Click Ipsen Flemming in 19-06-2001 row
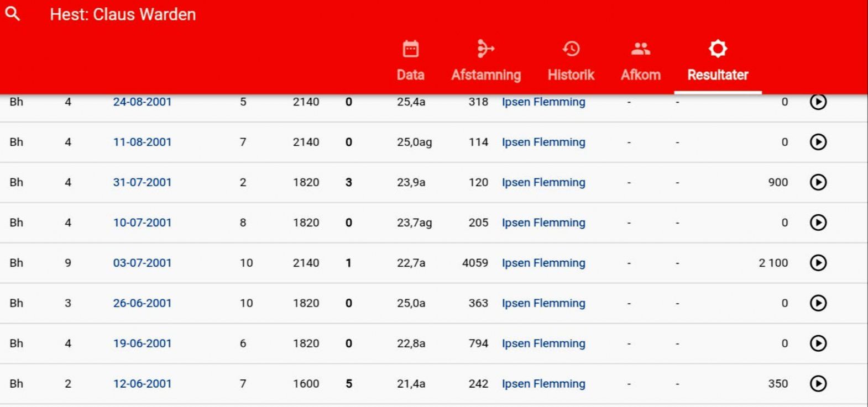This screenshot has height=407, width=868. click(543, 343)
